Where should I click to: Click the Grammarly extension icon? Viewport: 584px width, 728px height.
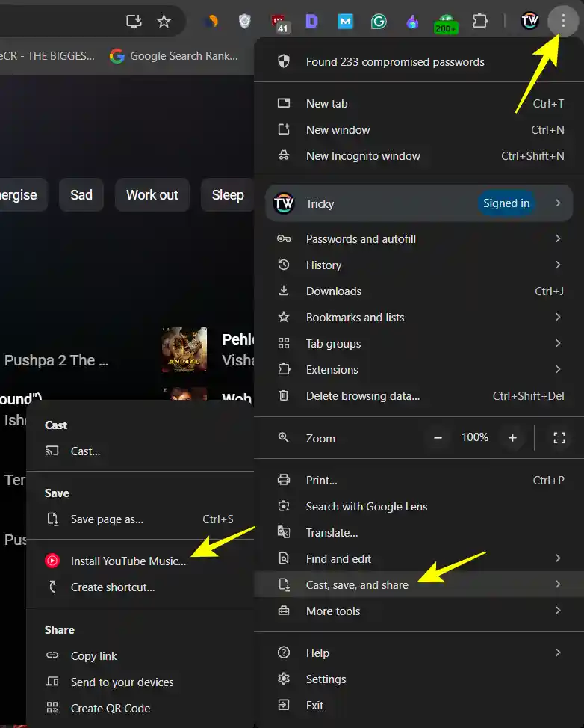click(x=379, y=22)
